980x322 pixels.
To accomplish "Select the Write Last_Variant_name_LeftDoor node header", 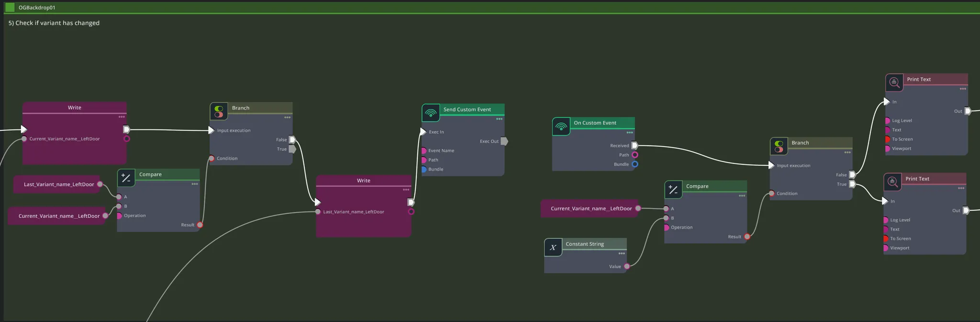I will 363,181.
